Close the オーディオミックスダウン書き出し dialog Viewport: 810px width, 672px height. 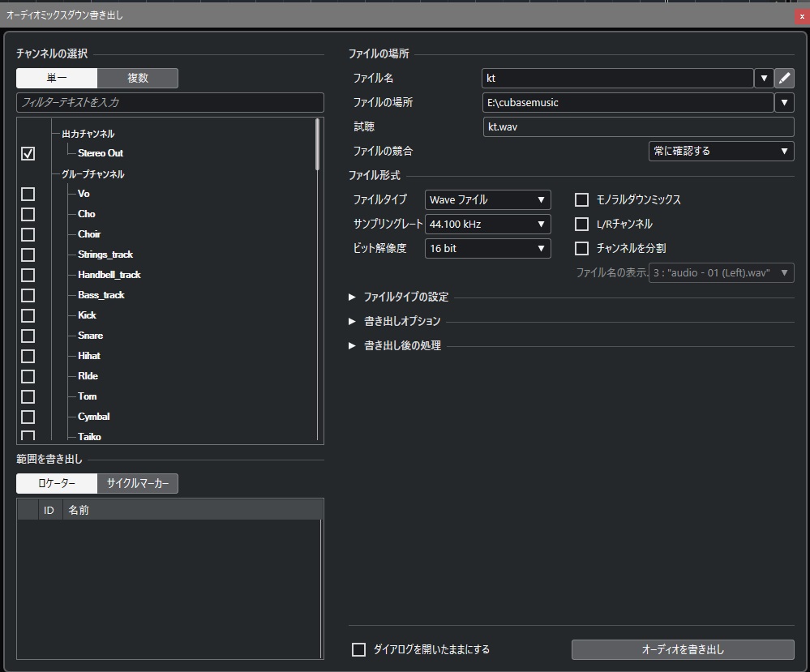[802, 16]
